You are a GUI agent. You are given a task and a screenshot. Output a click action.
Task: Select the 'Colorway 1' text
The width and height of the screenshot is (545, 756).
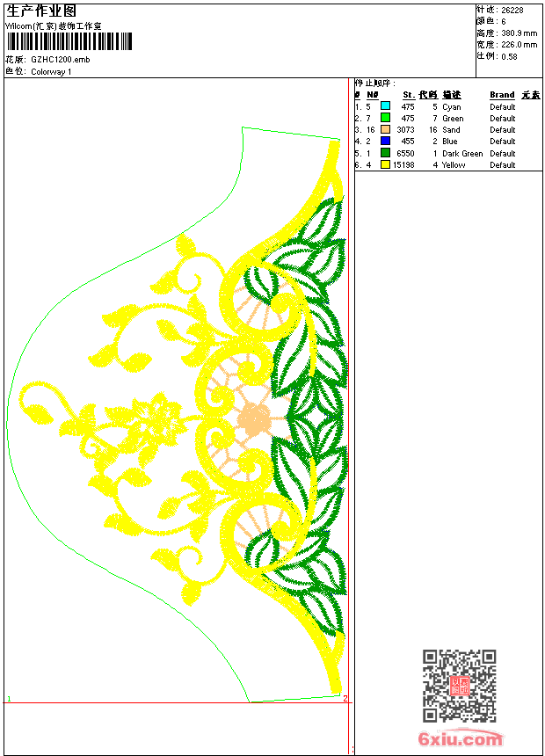pyautogui.click(x=51, y=72)
